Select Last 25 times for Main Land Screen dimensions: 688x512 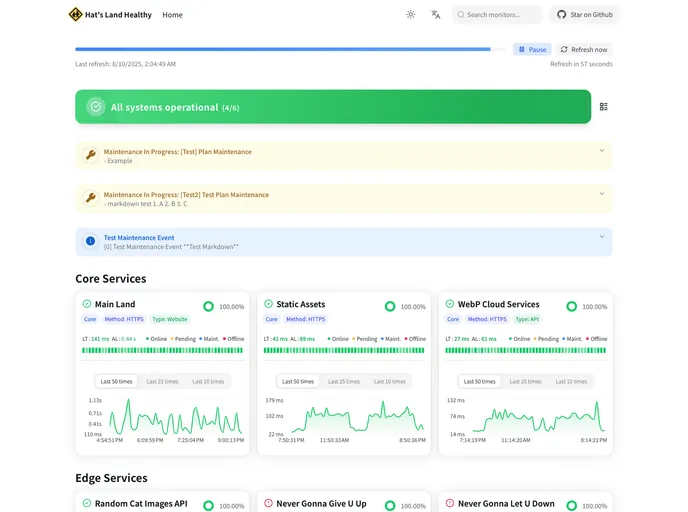pyautogui.click(x=162, y=381)
